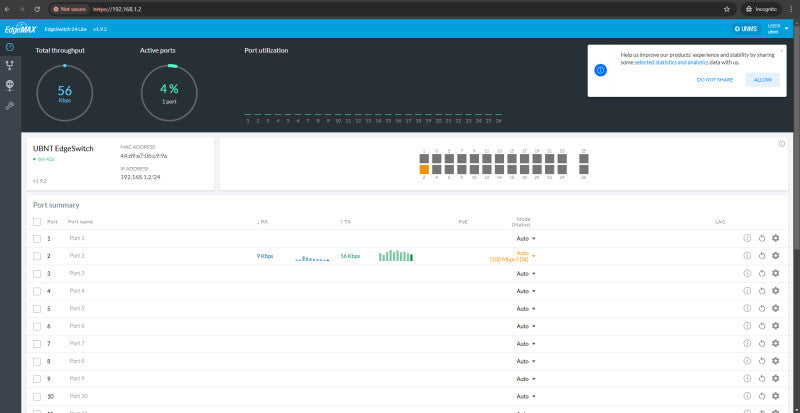Select the orange active port 2 square
This screenshot has width=800, height=413.
tap(424, 169)
